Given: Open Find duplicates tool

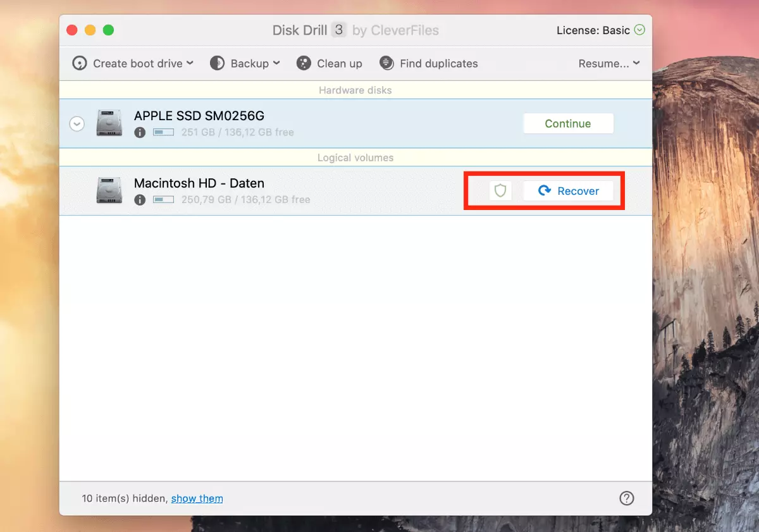Looking at the screenshot, I should coord(428,63).
